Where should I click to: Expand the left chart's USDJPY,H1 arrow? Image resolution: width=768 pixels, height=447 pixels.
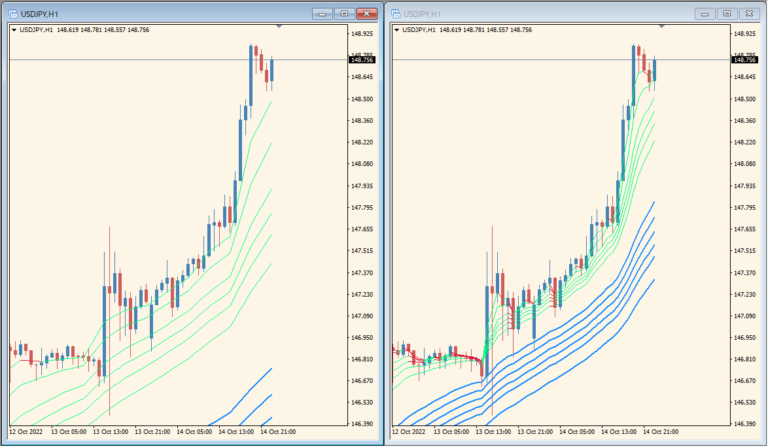(13, 30)
